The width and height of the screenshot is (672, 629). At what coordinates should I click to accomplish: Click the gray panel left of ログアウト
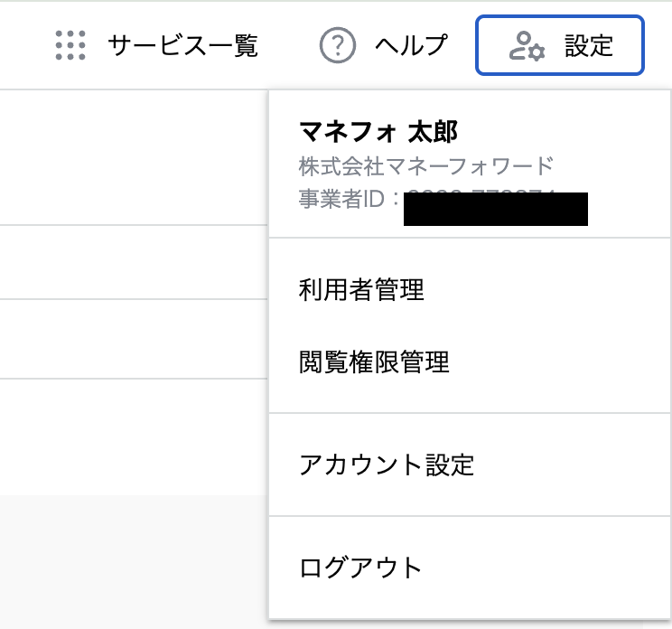(134, 560)
